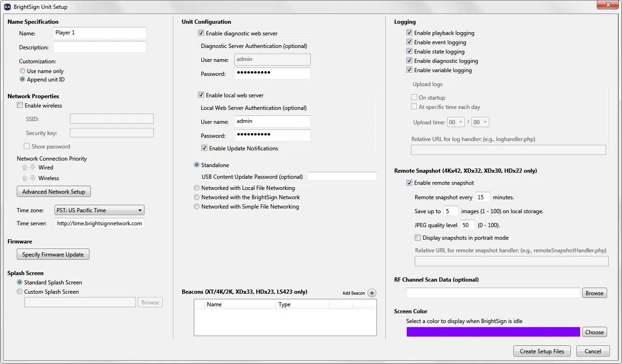Click the RF Channel Scan Data path field
This screenshot has height=364, width=622.
point(493,293)
